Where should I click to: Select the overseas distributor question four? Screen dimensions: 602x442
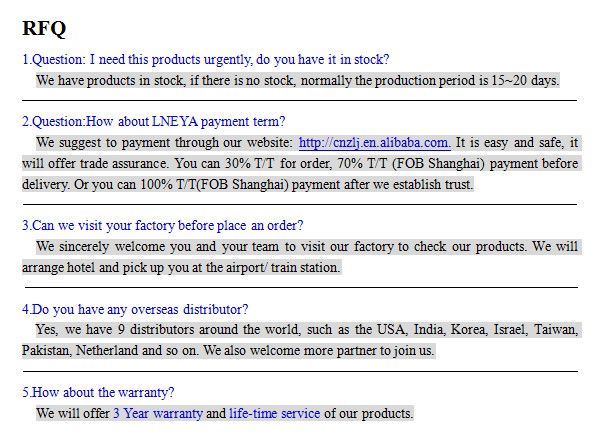click(135, 309)
